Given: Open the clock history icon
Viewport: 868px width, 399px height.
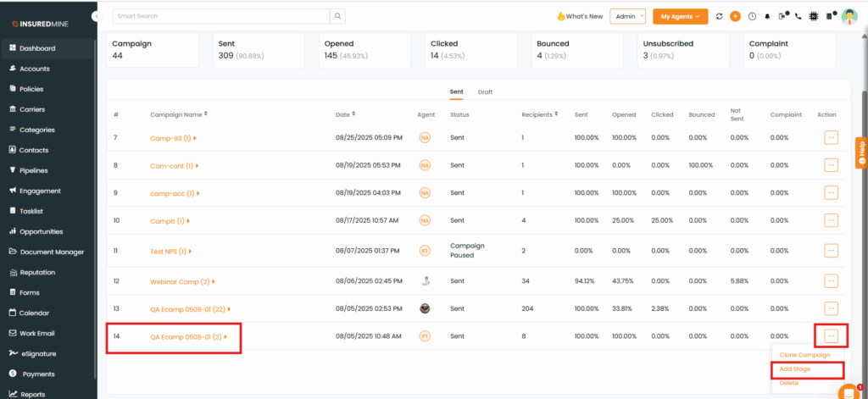Looking at the screenshot, I should pos(752,16).
